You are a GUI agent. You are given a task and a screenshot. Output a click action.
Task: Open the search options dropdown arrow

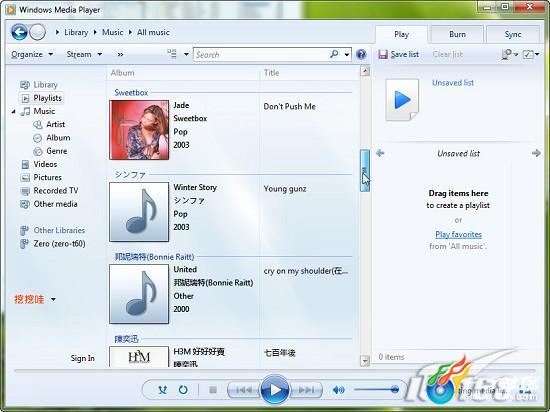coord(347,54)
